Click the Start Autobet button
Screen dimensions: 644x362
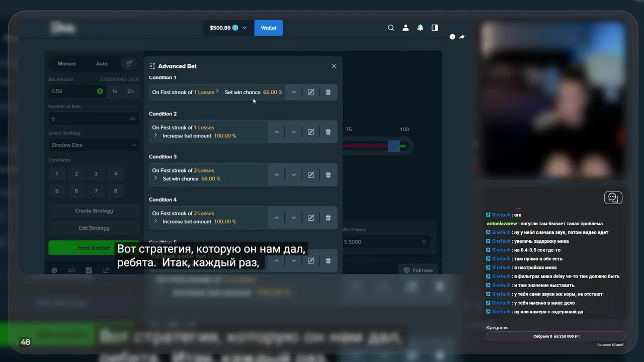(x=94, y=247)
